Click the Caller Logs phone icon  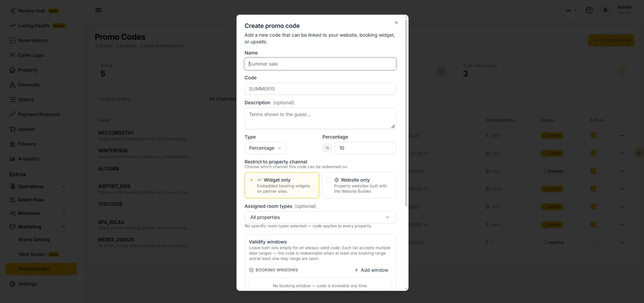pyautogui.click(x=12, y=55)
